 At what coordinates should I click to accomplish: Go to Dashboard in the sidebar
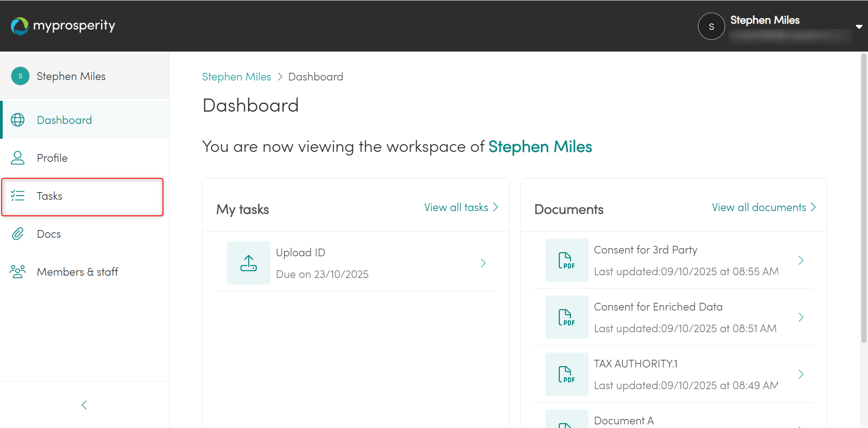[x=85, y=120]
